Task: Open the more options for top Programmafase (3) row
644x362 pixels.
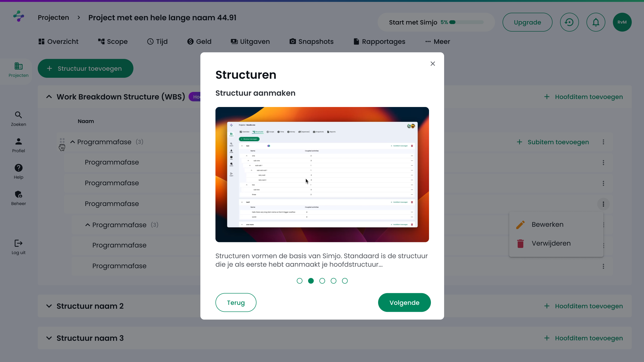Action: click(x=603, y=142)
